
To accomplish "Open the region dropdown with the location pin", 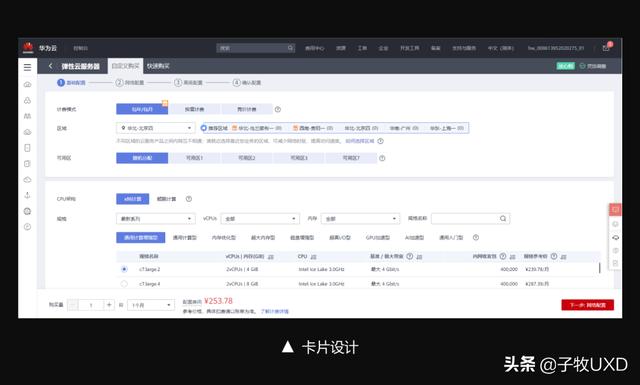I will [156, 128].
